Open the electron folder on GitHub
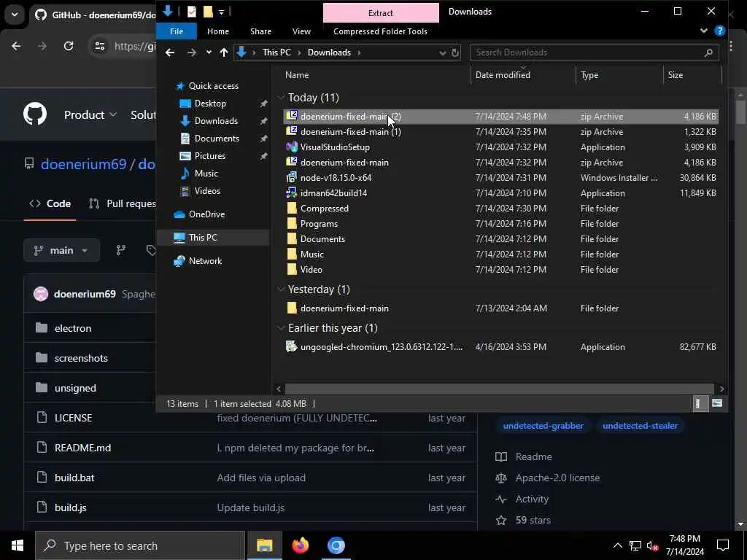The width and height of the screenshot is (747, 560). 73,329
